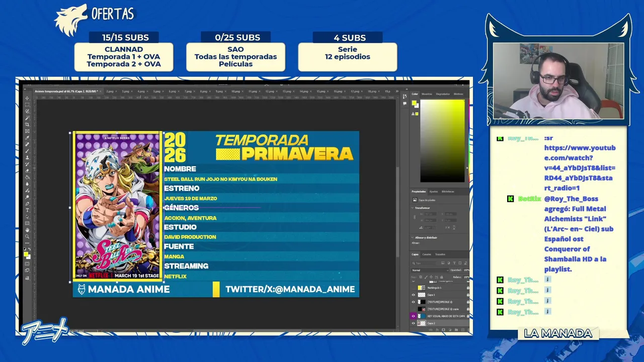
Task: Select the Crop tool
Action: 27,124
